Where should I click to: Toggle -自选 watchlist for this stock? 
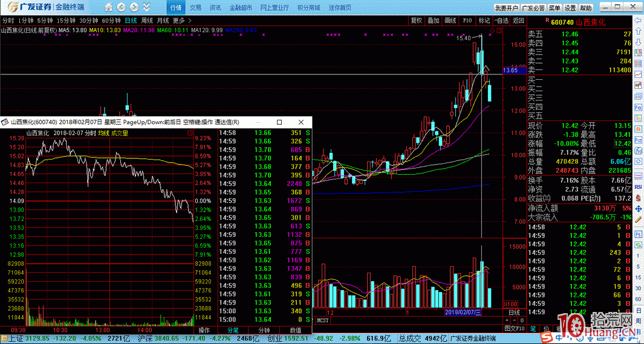coord(501,20)
